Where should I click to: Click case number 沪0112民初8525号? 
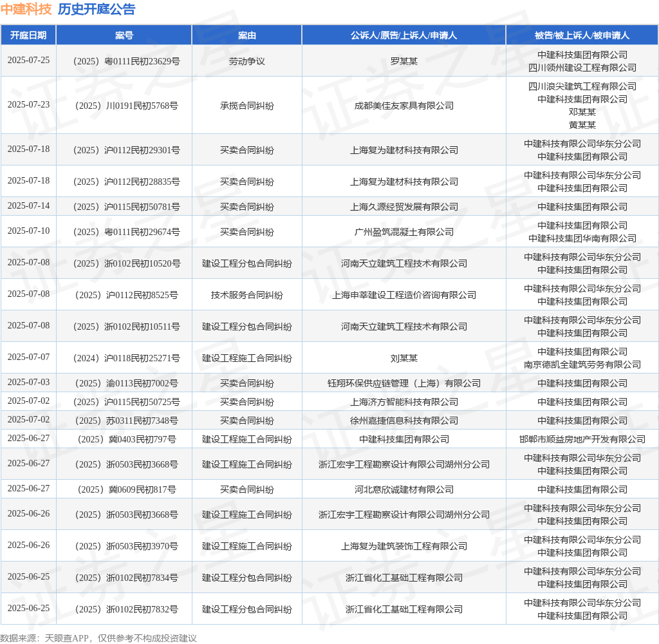[x=127, y=295]
